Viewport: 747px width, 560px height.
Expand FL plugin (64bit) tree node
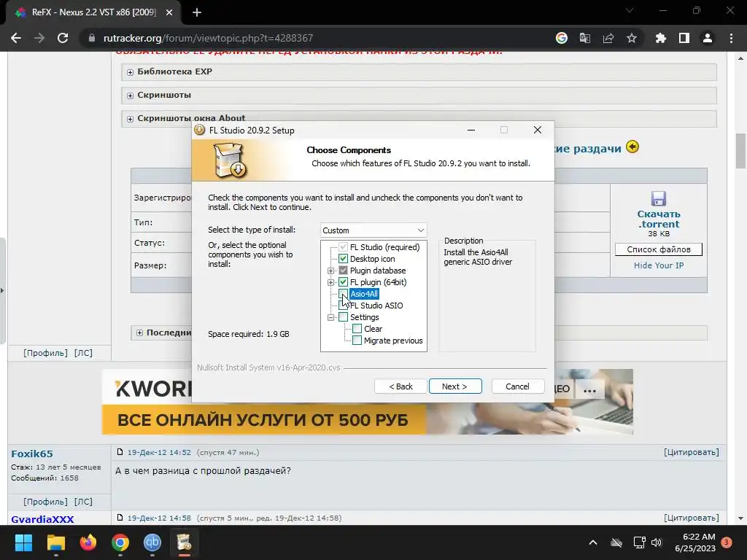330,282
